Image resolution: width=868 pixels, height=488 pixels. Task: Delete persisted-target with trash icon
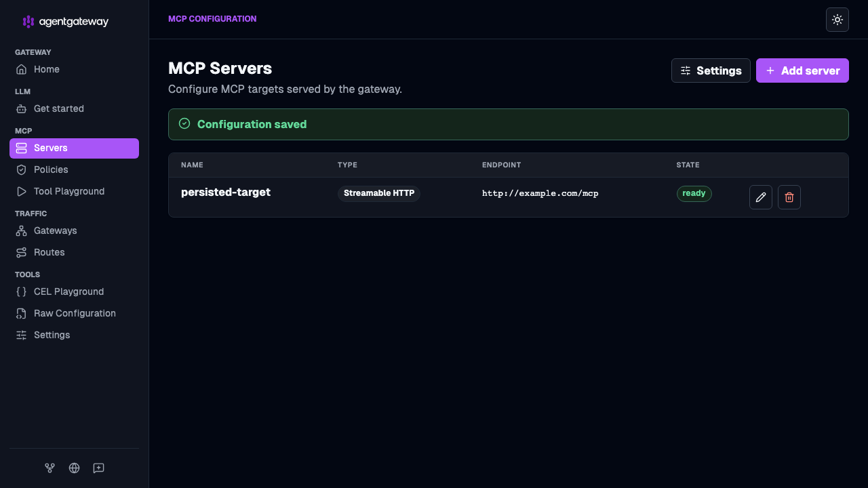[x=789, y=197]
